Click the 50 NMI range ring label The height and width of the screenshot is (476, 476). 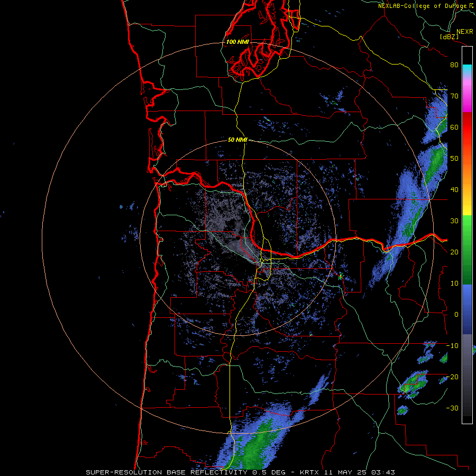tap(237, 140)
